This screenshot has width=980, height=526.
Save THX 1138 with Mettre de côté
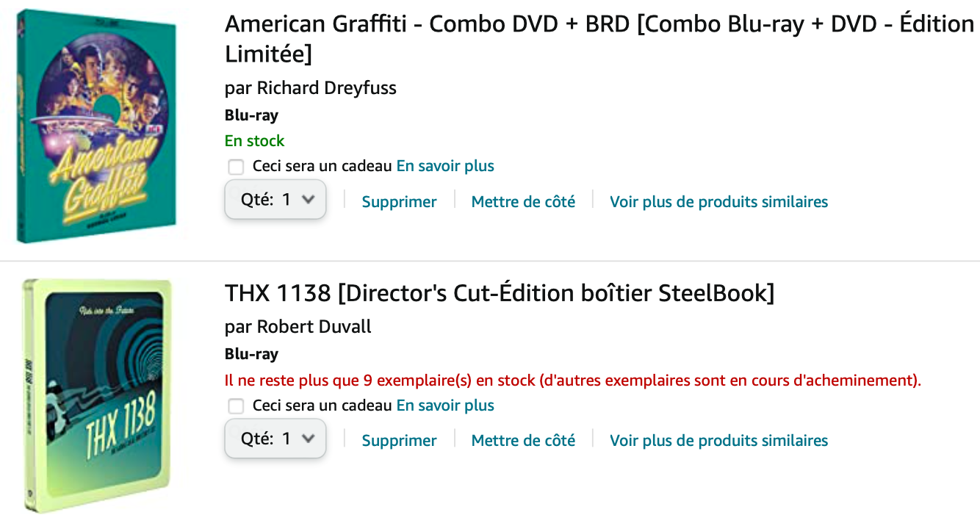[523, 441]
